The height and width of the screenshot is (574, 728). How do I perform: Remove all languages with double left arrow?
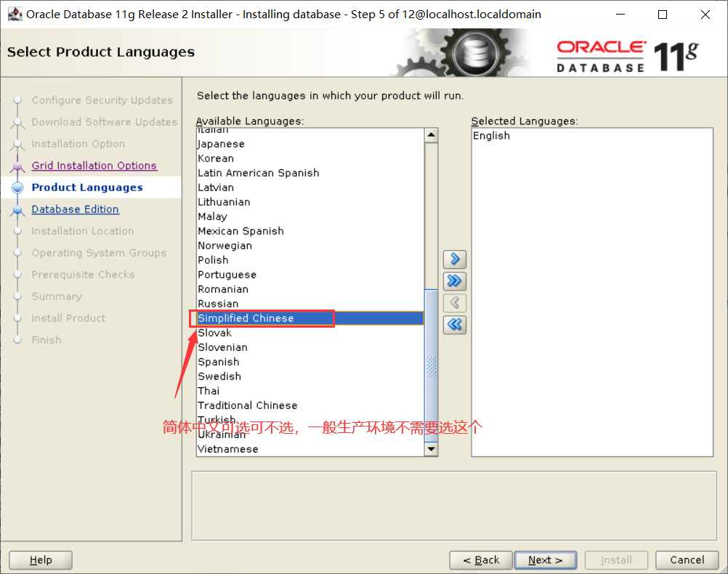pos(455,325)
